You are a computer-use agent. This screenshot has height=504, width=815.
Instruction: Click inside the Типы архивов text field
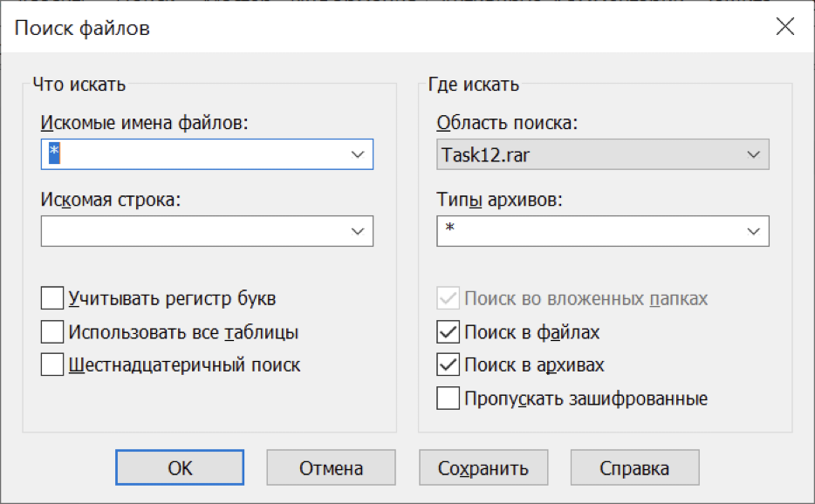click(x=586, y=231)
